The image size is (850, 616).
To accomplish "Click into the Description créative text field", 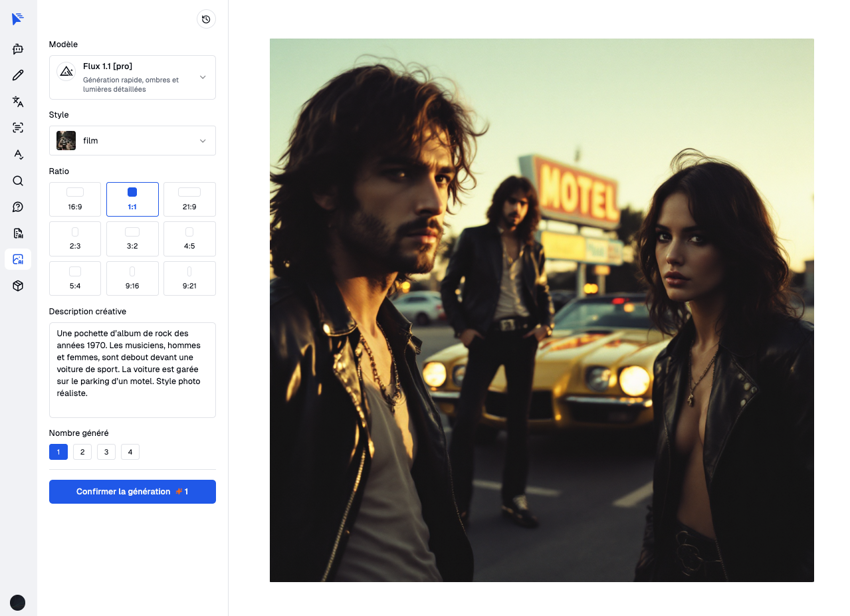I will 132,369.
